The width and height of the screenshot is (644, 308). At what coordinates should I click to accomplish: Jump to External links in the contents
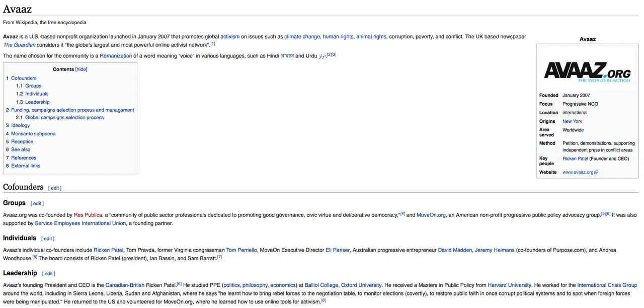[x=26, y=166]
